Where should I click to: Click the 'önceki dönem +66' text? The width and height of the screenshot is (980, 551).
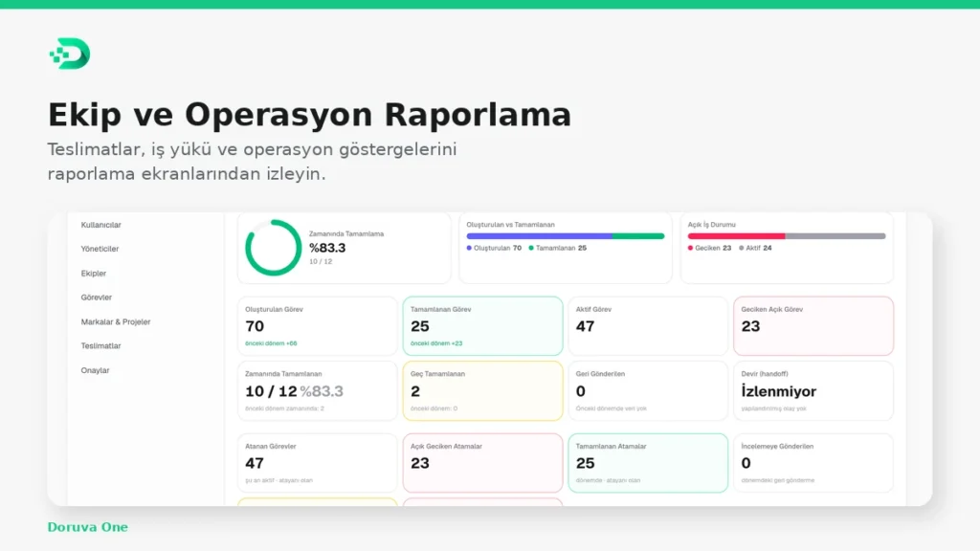(271, 343)
